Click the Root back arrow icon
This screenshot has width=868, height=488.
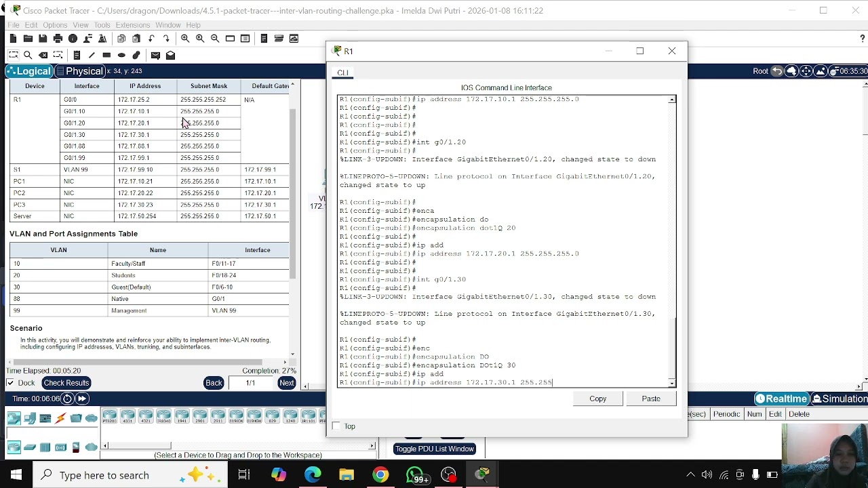coord(777,71)
